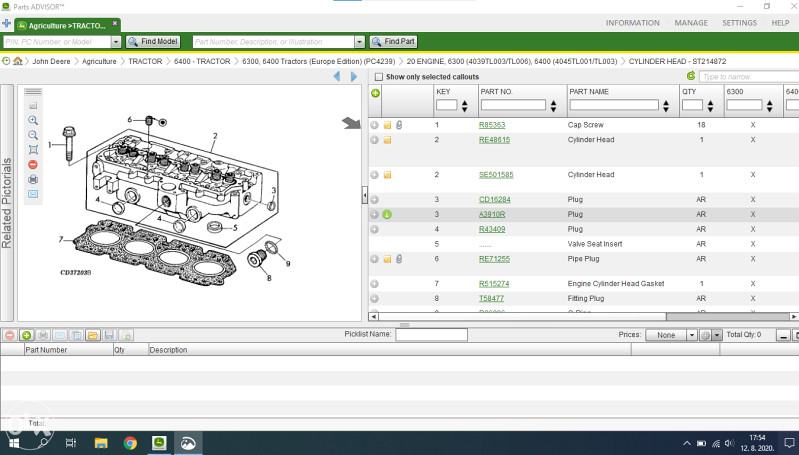Click the Find Part button

tap(393, 42)
